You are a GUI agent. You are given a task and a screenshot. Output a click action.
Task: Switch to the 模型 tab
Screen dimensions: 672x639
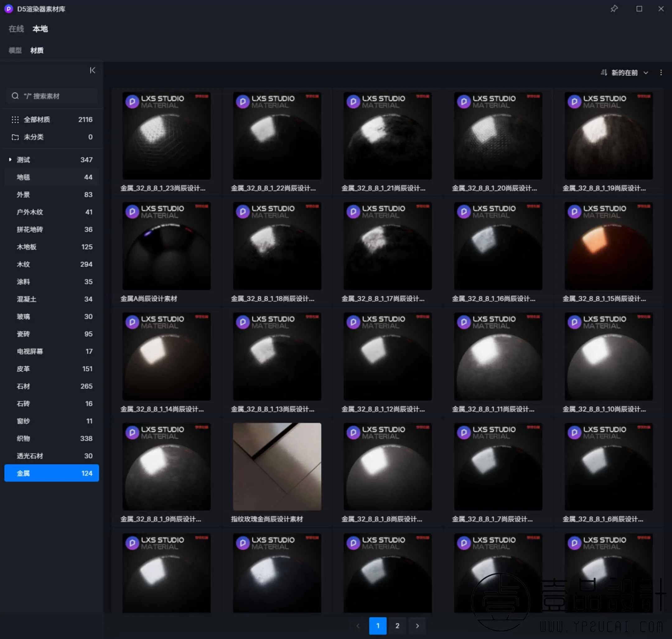click(15, 50)
